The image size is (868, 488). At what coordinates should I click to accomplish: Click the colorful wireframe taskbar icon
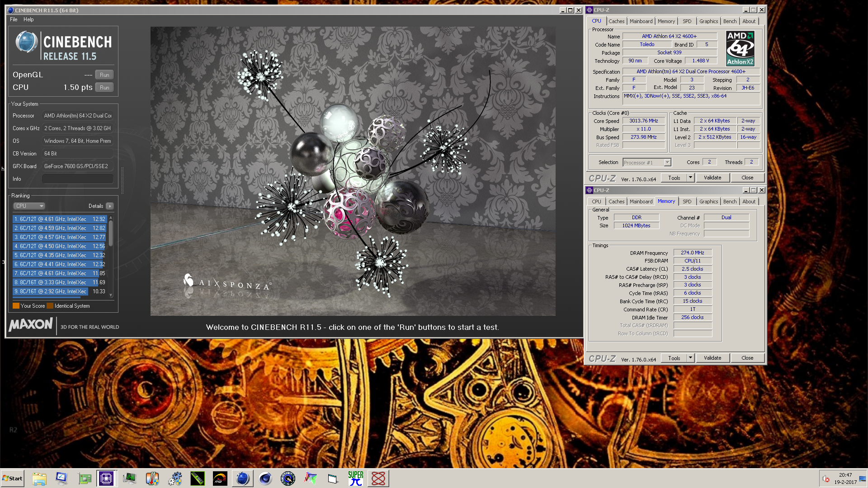[311, 479]
